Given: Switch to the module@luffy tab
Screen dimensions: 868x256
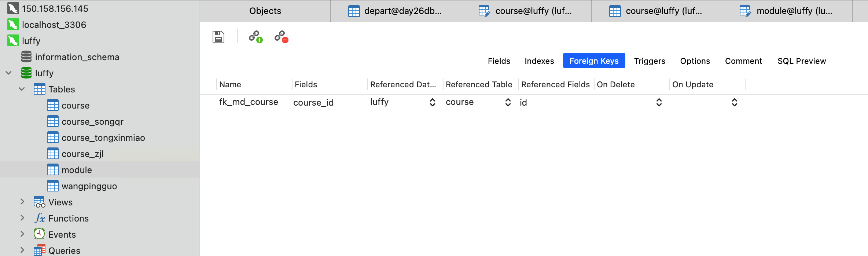Looking at the screenshot, I should [x=787, y=11].
